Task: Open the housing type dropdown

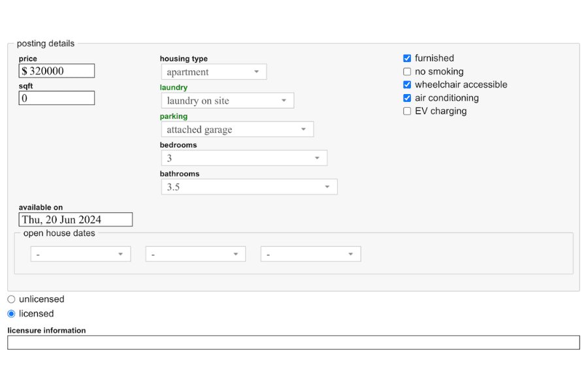Action: [x=214, y=72]
